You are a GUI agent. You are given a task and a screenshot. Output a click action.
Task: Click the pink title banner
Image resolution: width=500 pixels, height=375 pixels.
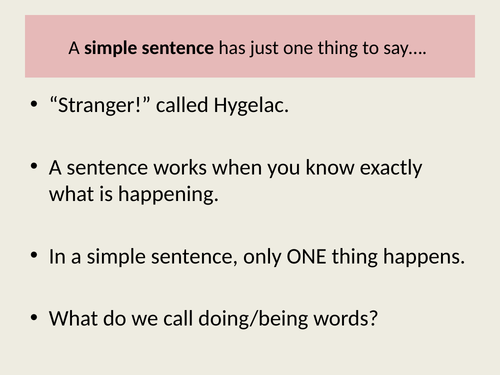(x=250, y=46)
